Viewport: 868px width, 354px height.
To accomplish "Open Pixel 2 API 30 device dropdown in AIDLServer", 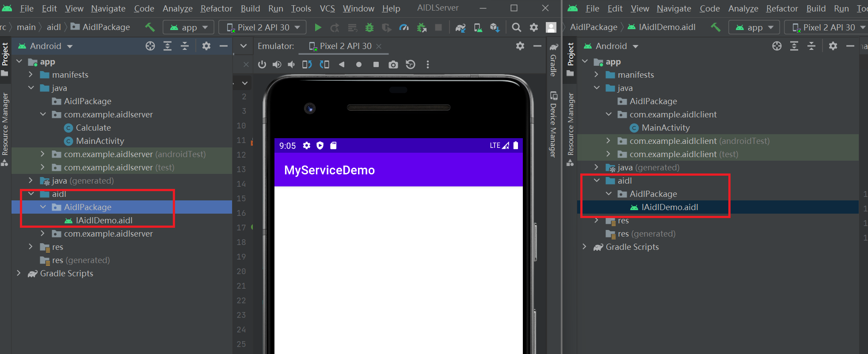I will pos(263,27).
